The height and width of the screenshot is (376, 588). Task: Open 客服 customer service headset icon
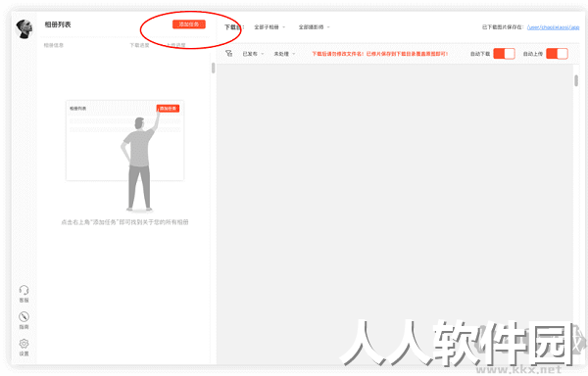(24, 294)
